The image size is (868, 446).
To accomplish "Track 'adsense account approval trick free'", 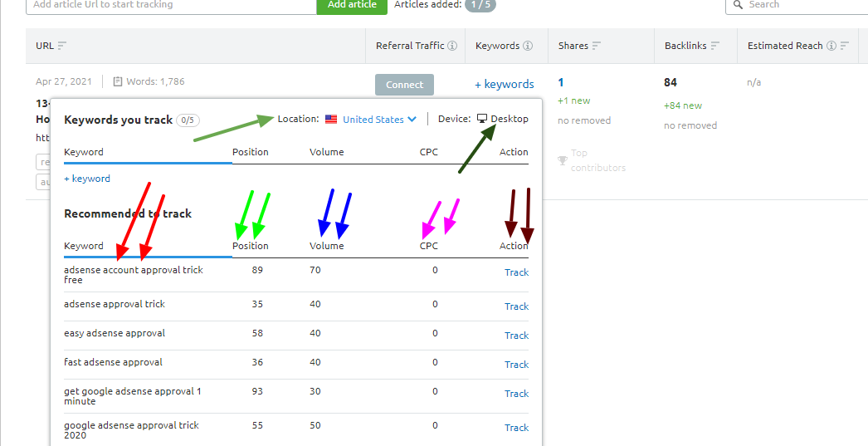I will [516, 272].
